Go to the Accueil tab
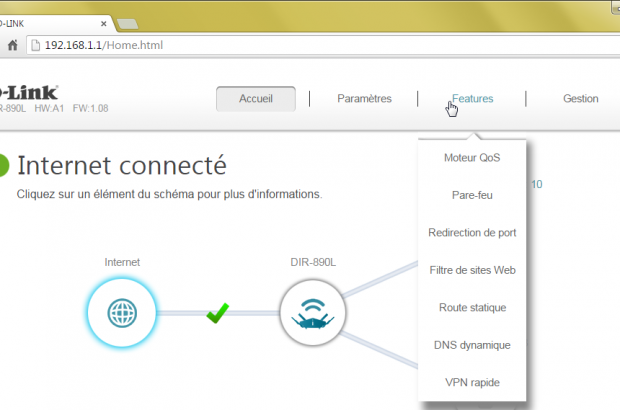This screenshot has height=410, width=620. point(256,98)
